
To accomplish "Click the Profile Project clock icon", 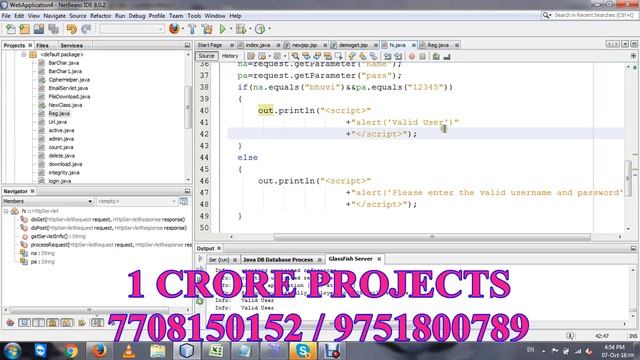I will point(260,29).
